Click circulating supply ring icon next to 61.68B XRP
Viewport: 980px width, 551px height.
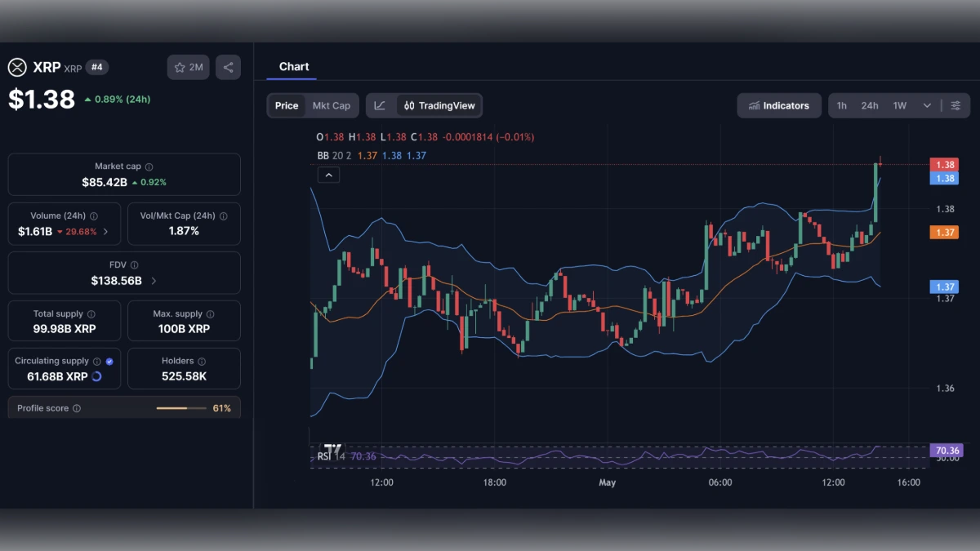(96, 376)
